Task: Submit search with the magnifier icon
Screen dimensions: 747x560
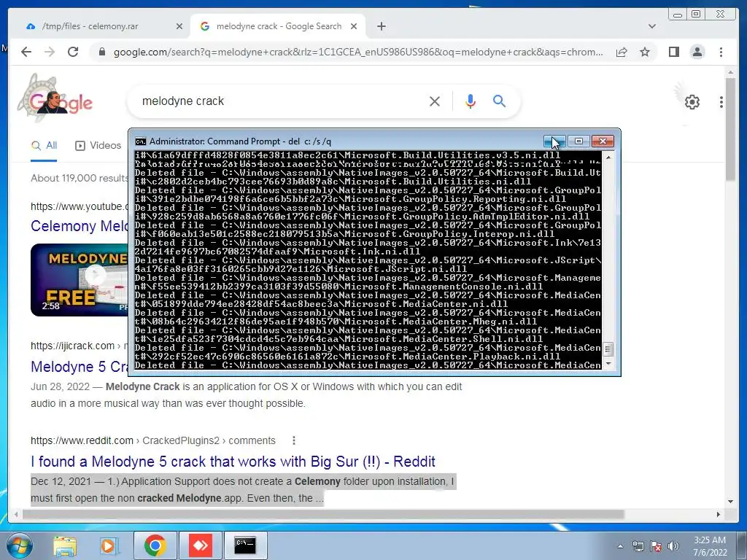Action: pyautogui.click(x=499, y=101)
